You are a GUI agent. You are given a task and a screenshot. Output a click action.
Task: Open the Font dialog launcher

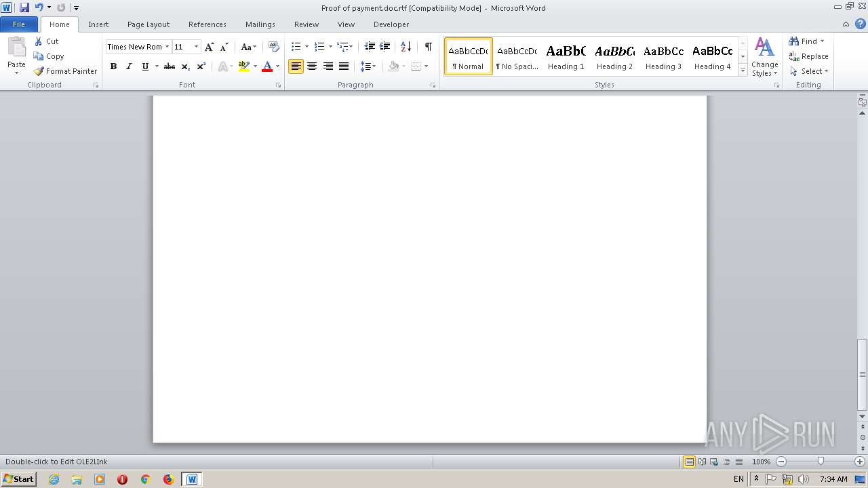(279, 85)
